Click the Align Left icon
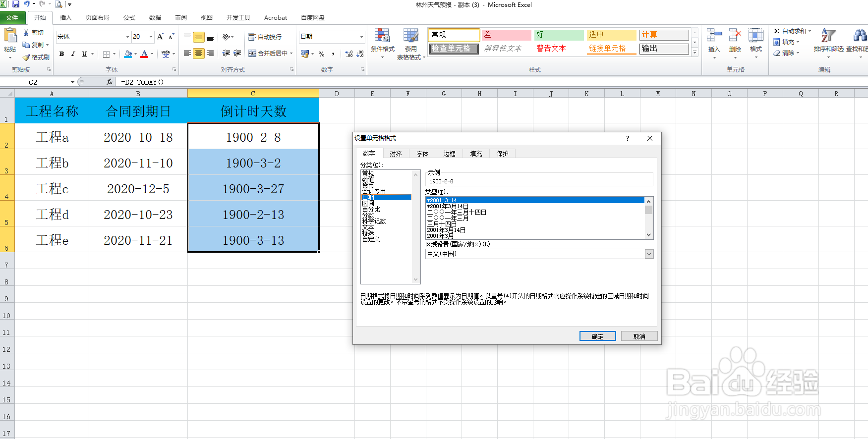Viewport: 868px width, 439px height. (187, 54)
